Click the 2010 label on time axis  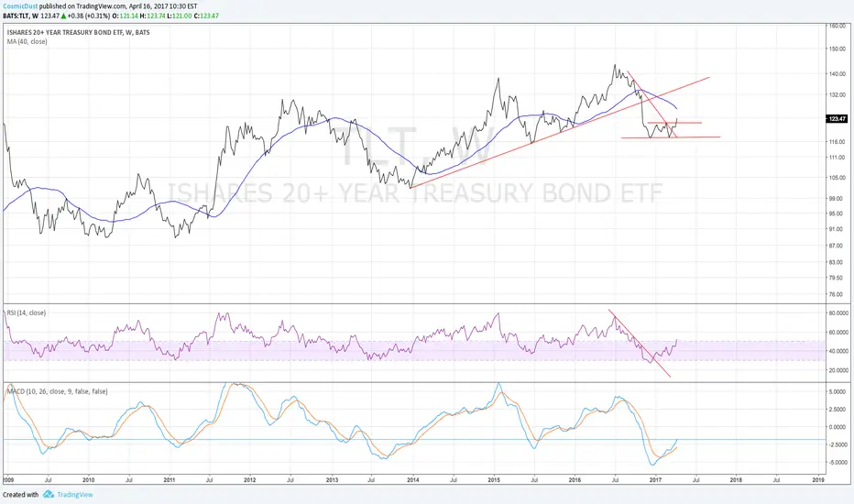coord(88,480)
